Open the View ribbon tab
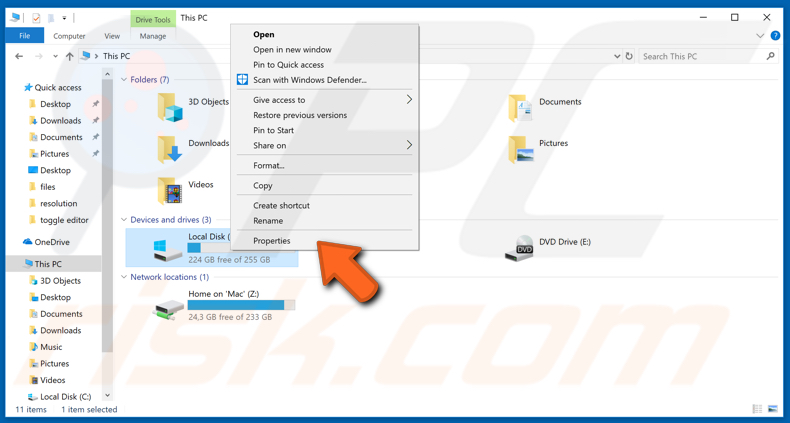This screenshot has height=423, width=790. [x=112, y=36]
